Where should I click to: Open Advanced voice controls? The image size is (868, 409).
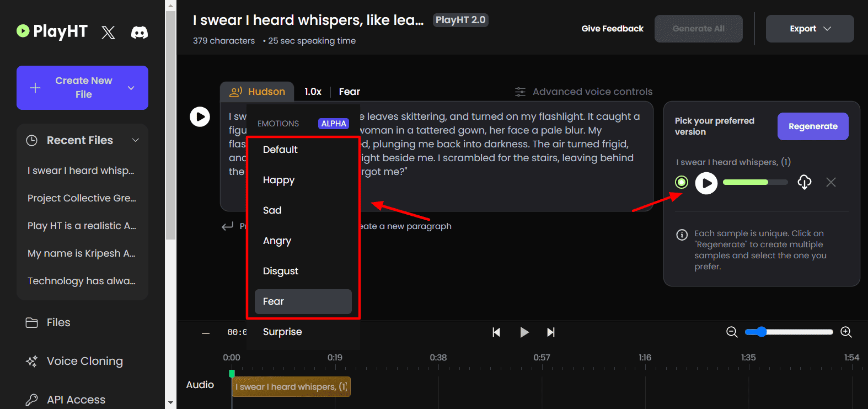point(583,92)
